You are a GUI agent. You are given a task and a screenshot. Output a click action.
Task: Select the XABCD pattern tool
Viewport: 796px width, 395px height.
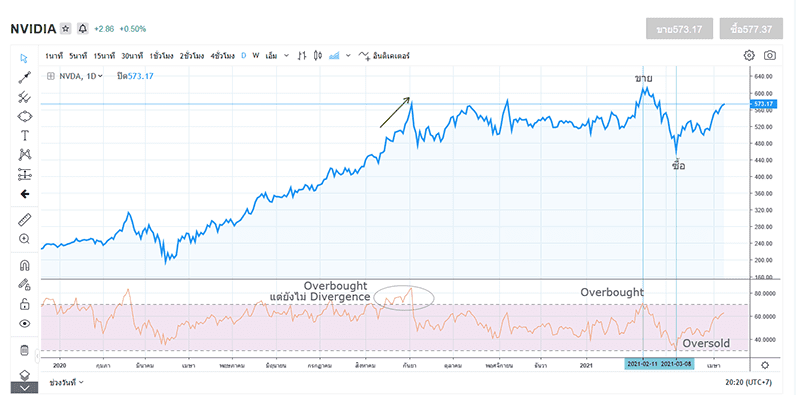(x=24, y=155)
